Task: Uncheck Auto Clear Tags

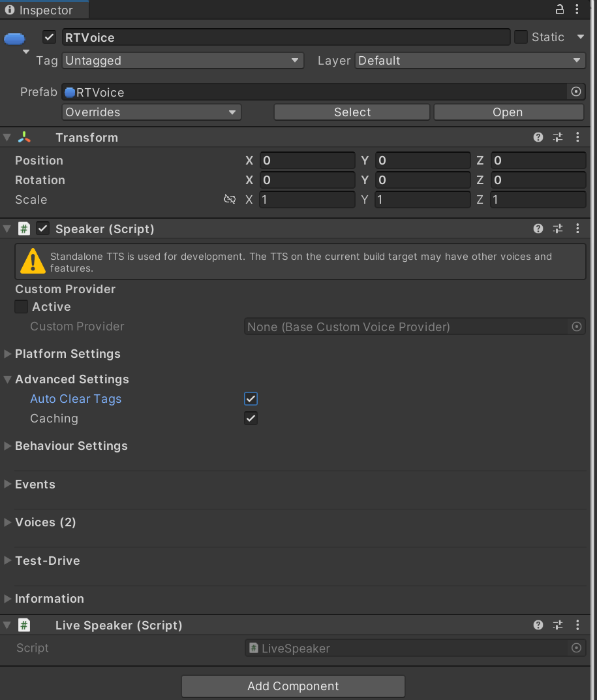Action: (x=251, y=399)
